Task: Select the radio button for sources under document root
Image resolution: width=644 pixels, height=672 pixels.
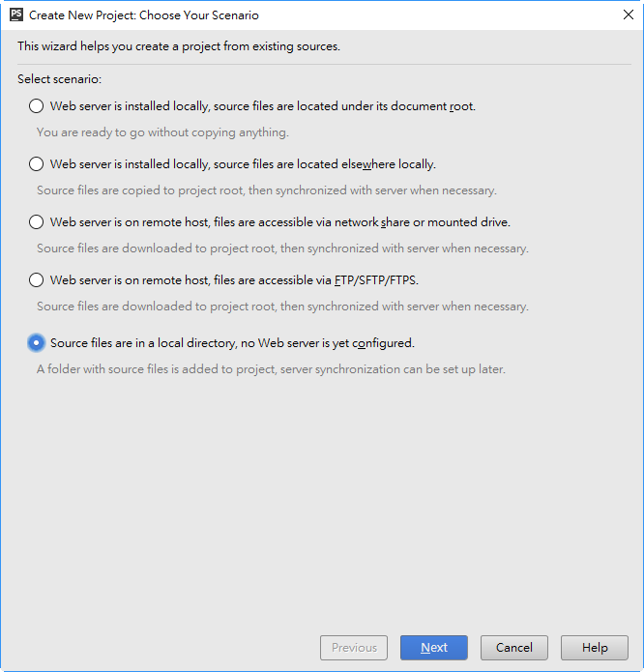Action: coord(36,105)
